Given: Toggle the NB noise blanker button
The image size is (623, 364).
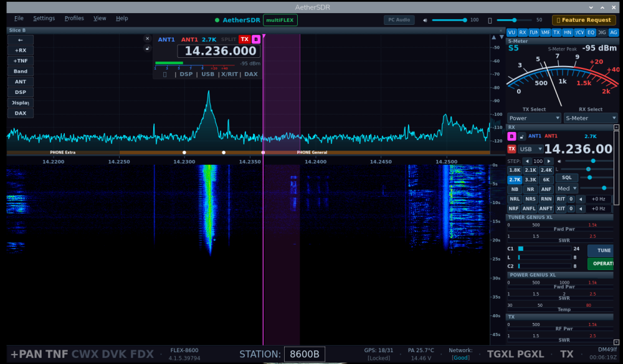Looking at the screenshot, I should [x=514, y=189].
